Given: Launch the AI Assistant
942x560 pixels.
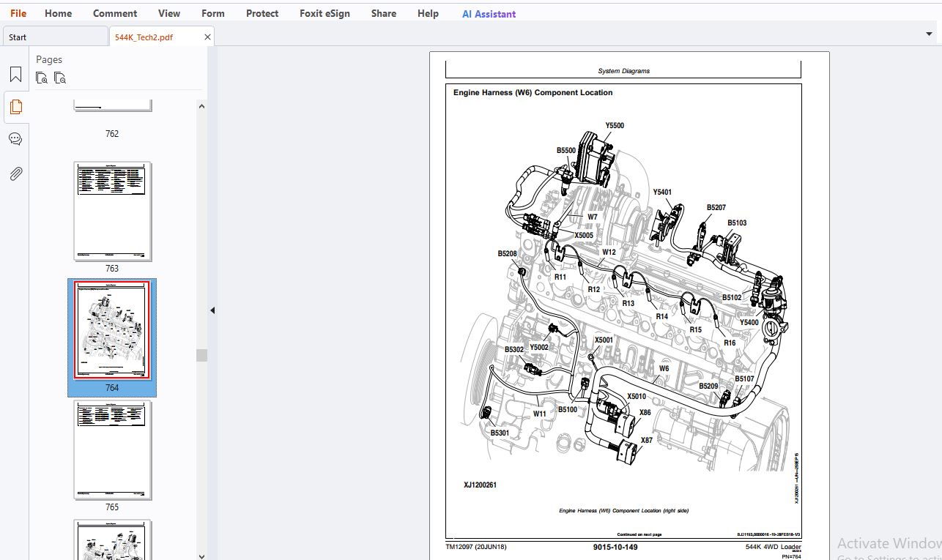Looking at the screenshot, I should pos(489,13).
